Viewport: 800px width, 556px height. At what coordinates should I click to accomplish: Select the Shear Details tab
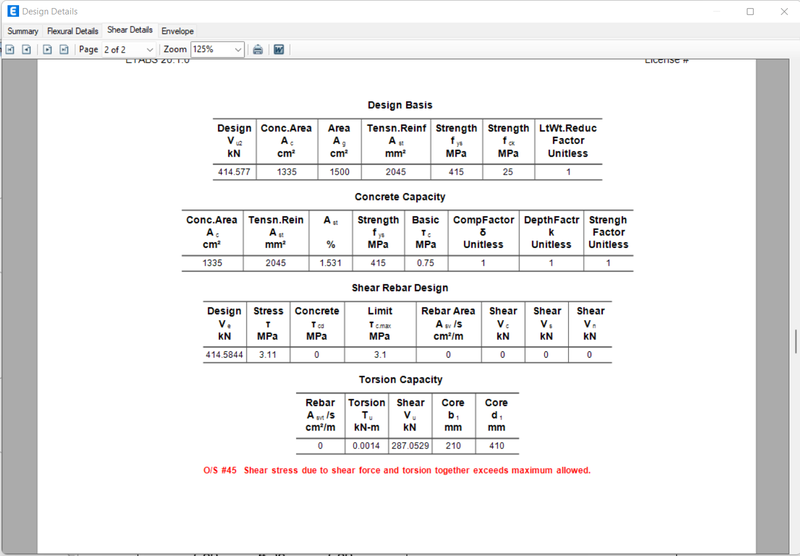(130, 30)
